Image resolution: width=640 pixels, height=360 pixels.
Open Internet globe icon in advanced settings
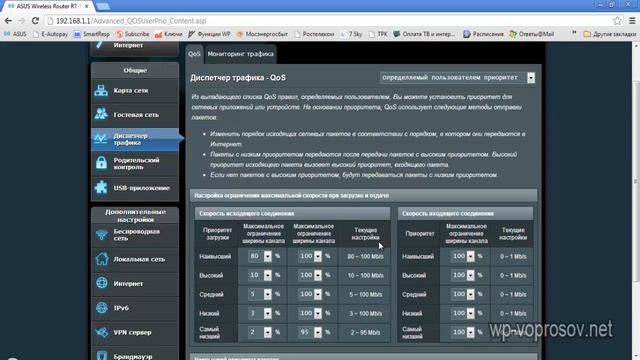pos(102,283)
